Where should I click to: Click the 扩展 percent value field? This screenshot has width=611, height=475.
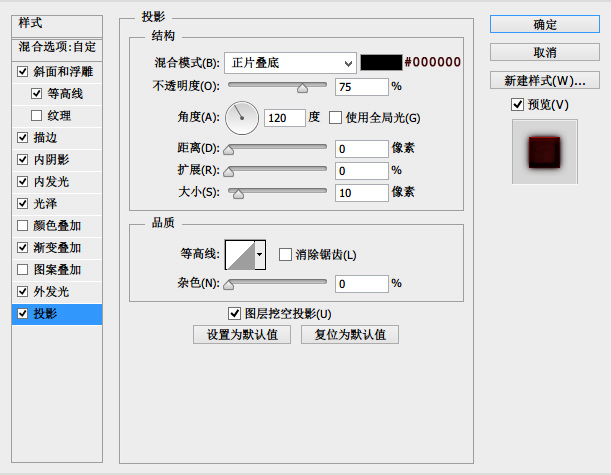point(362,171)
